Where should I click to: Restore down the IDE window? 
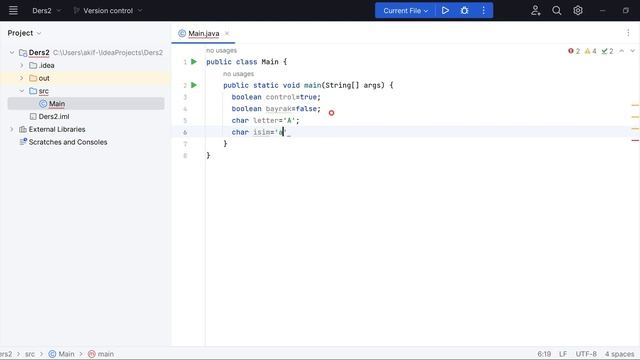point(626,11)
